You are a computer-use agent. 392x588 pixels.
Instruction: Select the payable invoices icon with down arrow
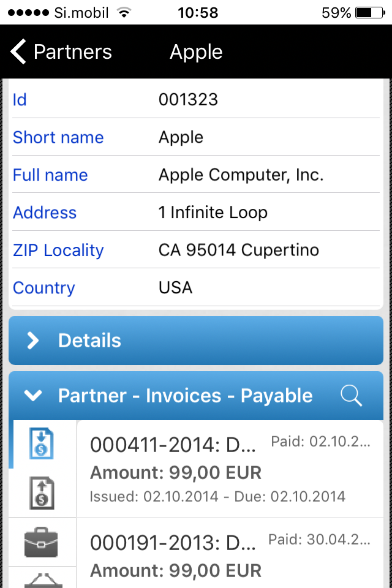42,444
